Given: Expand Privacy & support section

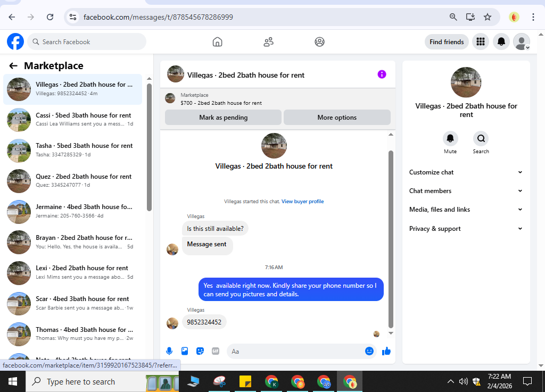Looking at the screenshot, I should click(466, 229).
